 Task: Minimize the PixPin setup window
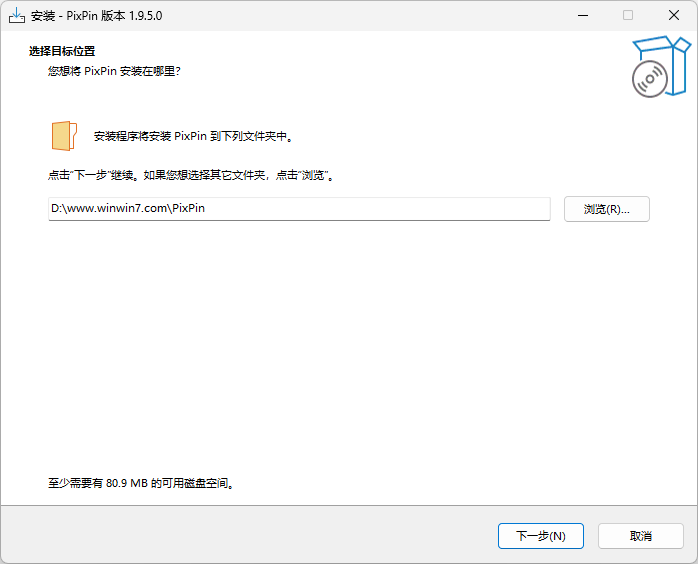pos(582,15)
